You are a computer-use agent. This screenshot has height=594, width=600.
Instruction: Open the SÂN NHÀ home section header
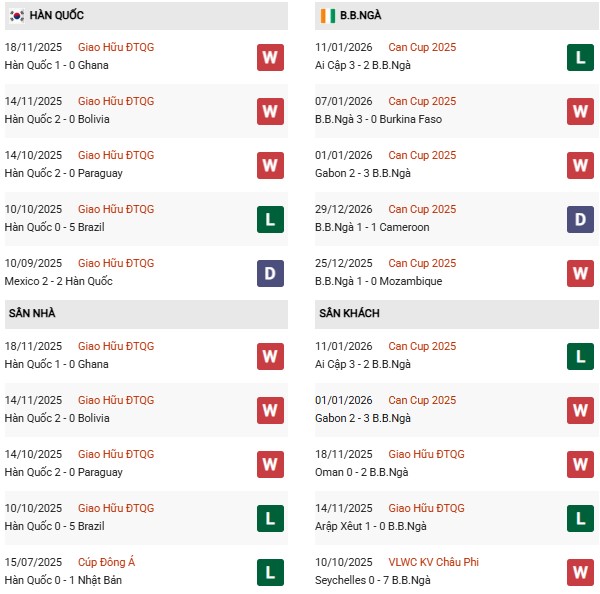pos(32,313)
